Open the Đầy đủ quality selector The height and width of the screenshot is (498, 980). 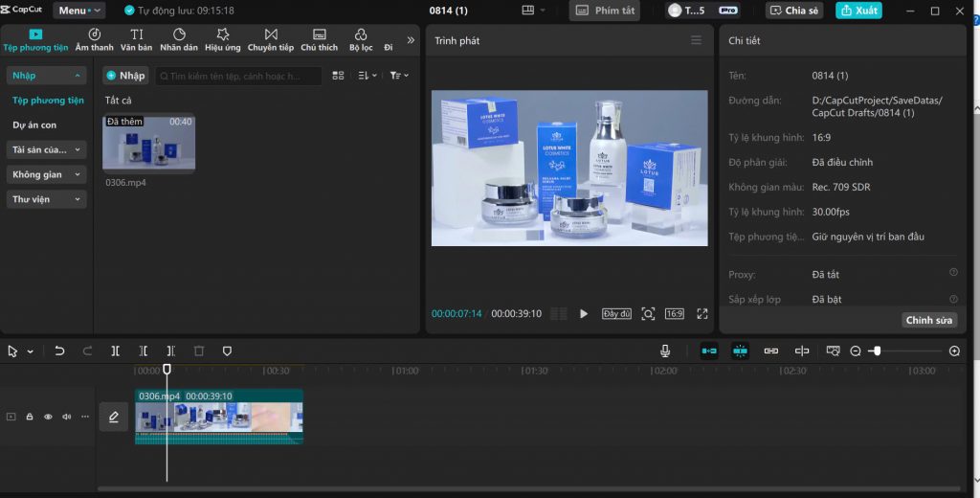(x=616, y=314)
